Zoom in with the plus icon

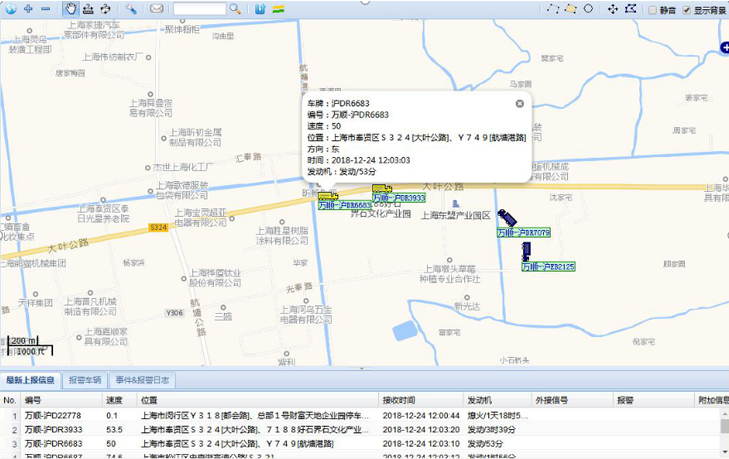click(x=28, y=9)
